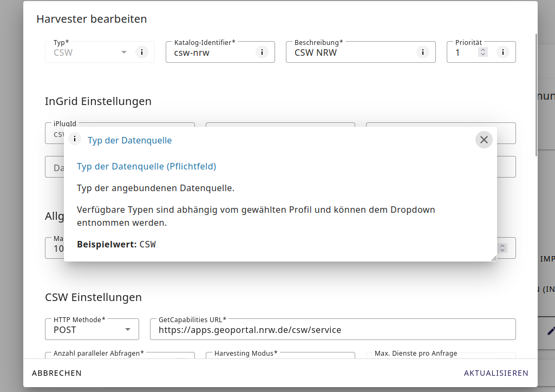Image resolution: width=555 pixels, height=392 pixels.
Task: Close the Typ der Datenquelle help popup
Action: click(484, 140)
